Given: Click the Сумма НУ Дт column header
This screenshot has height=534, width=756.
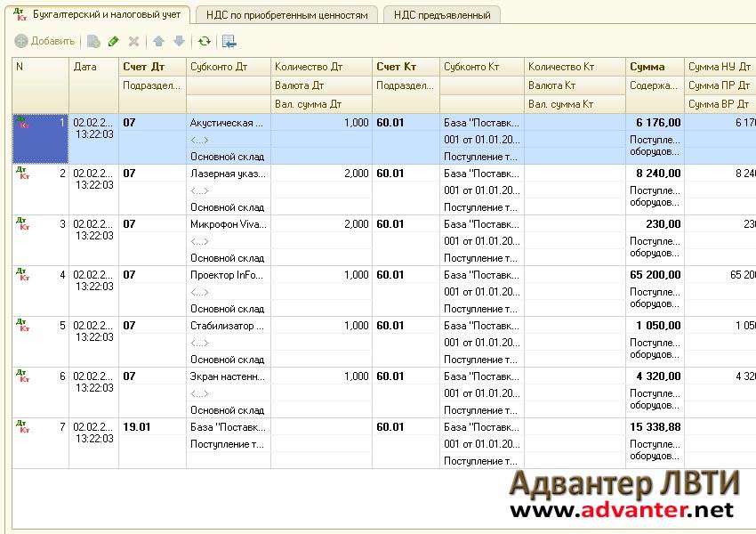Looking at the screenshot, I should point(720,67).
